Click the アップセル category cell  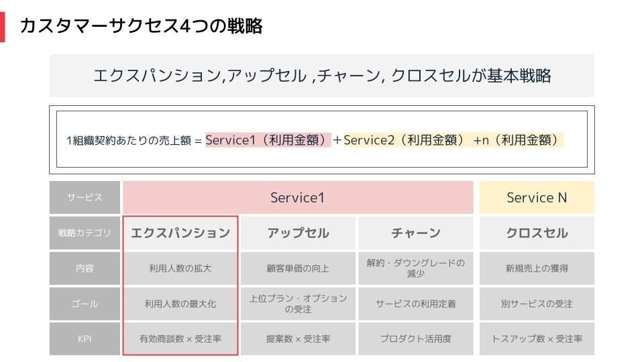click(298, 233)
